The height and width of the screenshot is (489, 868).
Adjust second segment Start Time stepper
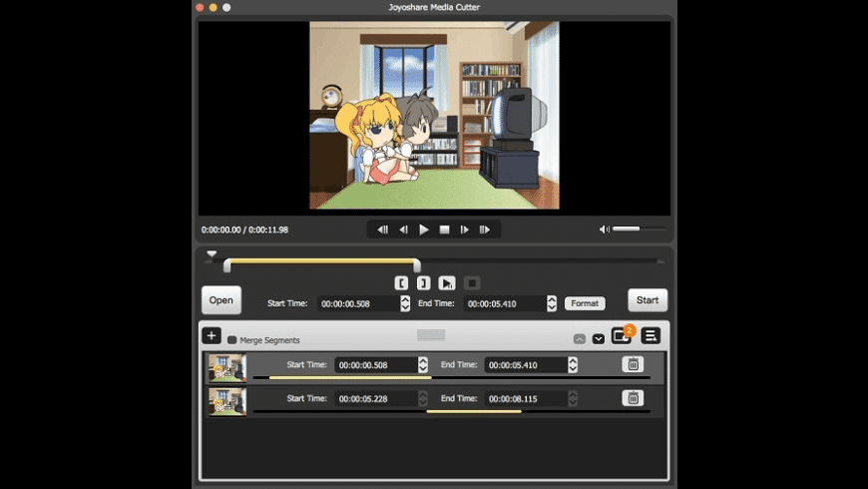click(423, 399)
